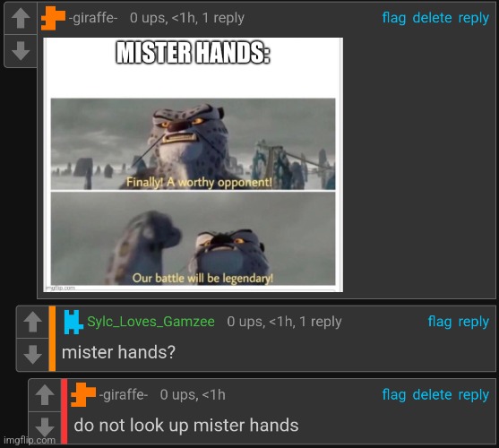Viewport: 499px width, 448px height.
Task: Flag the bottom -giraffe- reply
Action: click(x=394, y=395)
